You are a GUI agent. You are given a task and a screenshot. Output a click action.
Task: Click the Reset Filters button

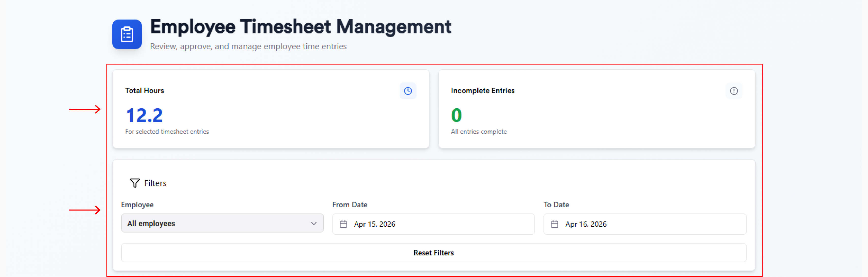pyautogui.click(x=434, y=253)
